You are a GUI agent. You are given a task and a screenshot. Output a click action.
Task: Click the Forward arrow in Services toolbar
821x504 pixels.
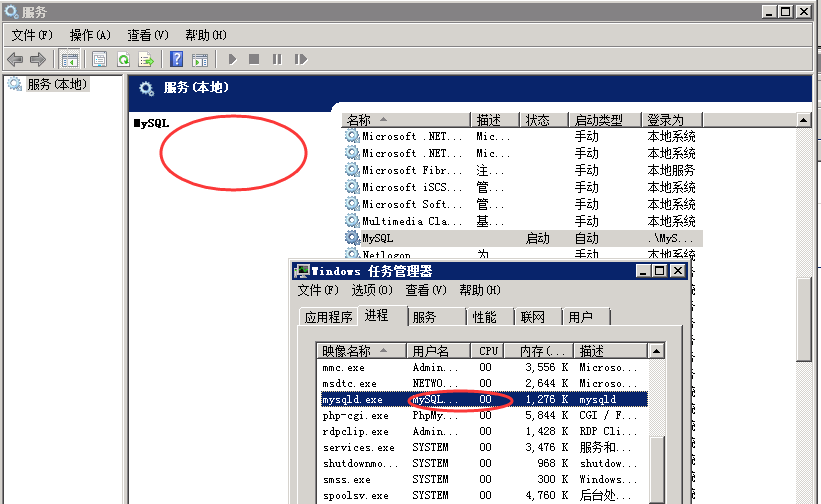click(x=38, y=59)
